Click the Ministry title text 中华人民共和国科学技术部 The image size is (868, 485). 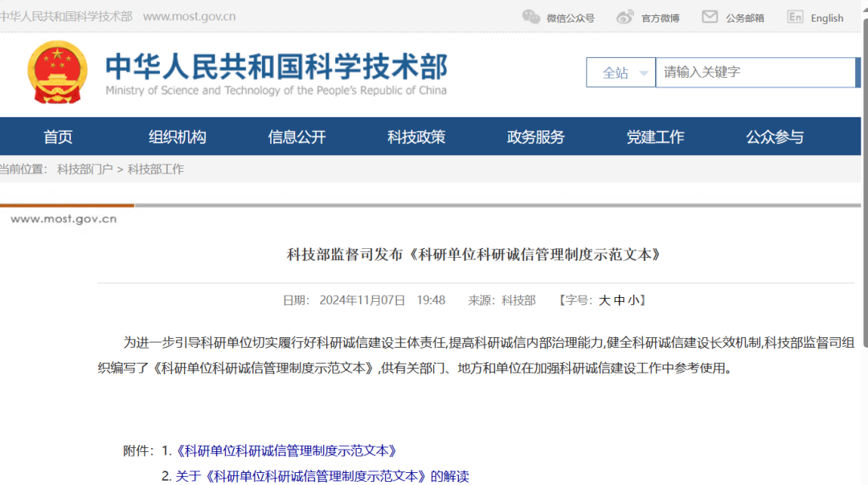point(276,67)
